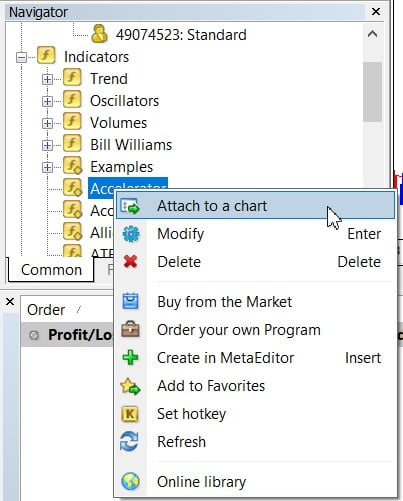Click the Oscillators folder icon

click(72, 99)
